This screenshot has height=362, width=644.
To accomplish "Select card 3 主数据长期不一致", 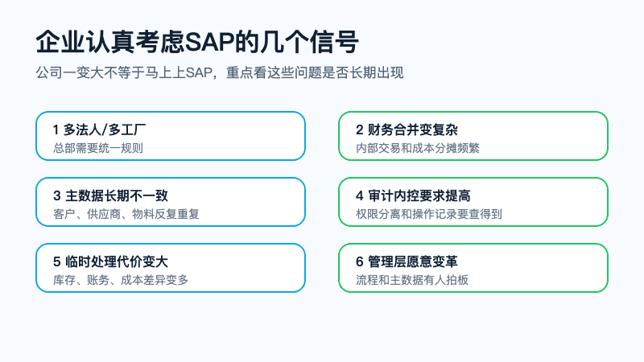I will tap(171, 202).
